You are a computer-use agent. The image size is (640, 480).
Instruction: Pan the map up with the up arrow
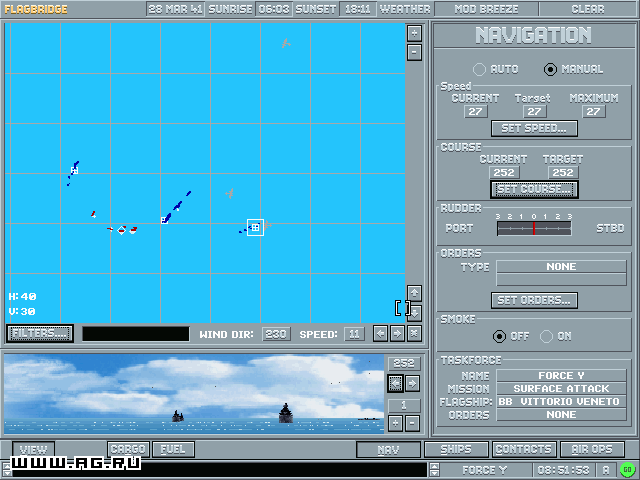414,293
